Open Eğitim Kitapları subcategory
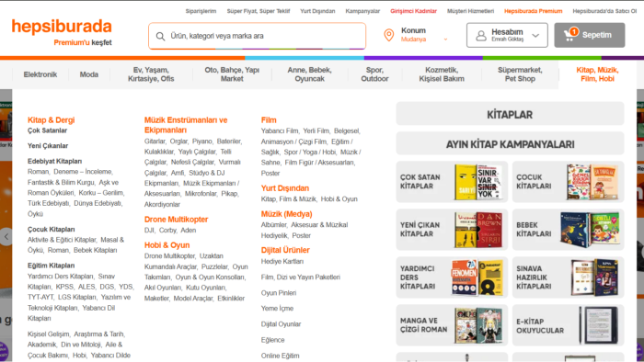Image resolution: width=644 pixels, height=362 pixels. [51, 266]
